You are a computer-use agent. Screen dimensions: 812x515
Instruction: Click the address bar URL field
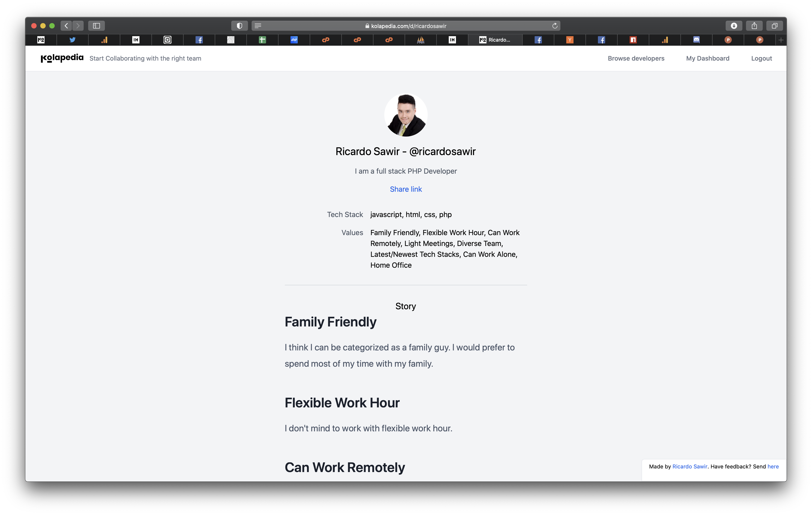(x=408, y=26)
